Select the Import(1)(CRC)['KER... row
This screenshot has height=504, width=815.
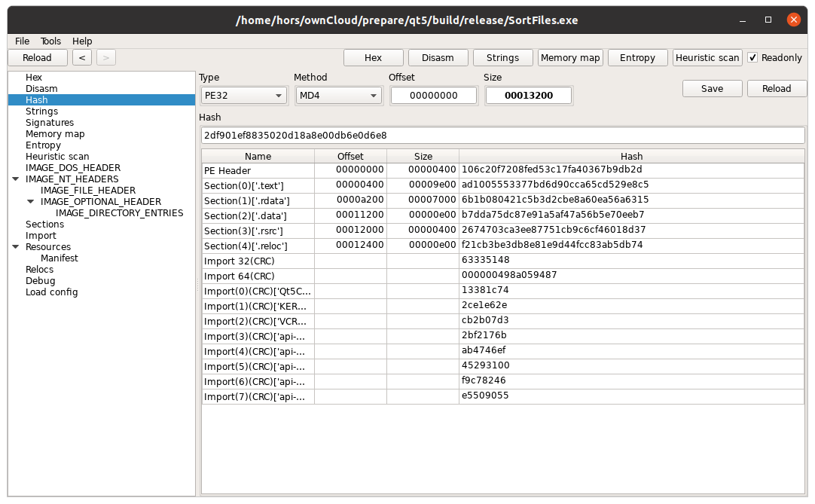[502, 307]
